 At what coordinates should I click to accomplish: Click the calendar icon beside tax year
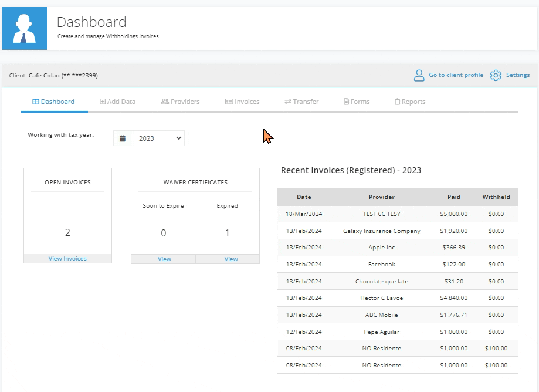coord(123,138)
